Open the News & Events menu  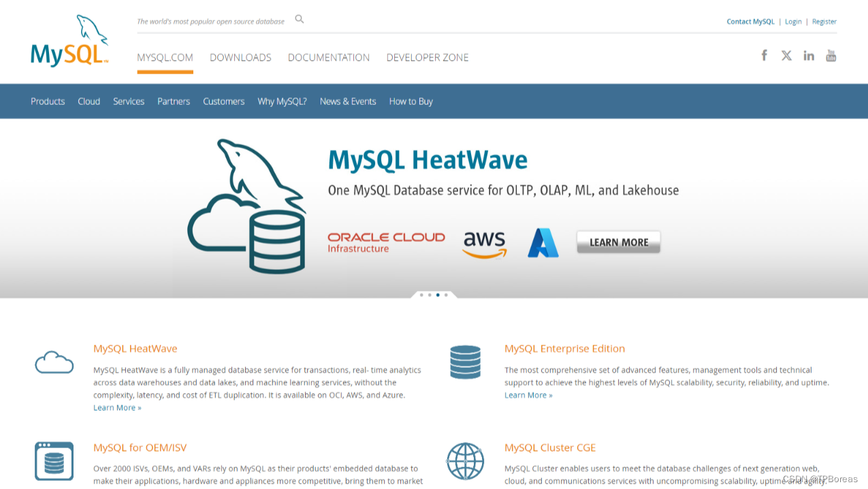click(348, 101)
